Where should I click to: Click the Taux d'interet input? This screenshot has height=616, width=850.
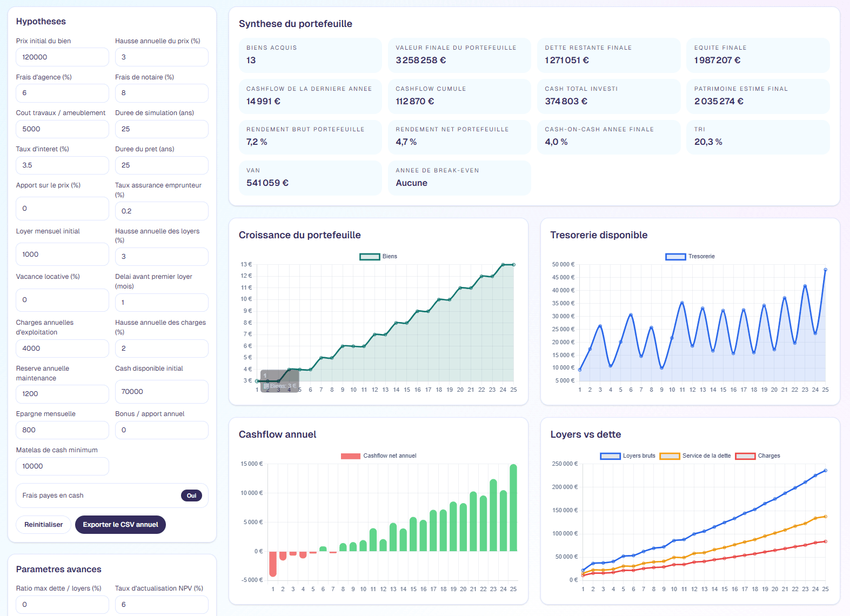(x=62, y=165)
